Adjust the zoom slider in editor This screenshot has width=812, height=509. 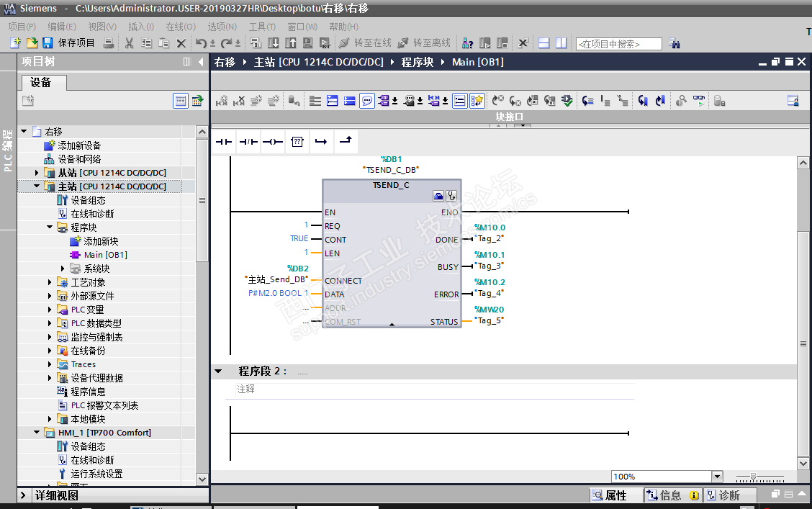point(754,477)
